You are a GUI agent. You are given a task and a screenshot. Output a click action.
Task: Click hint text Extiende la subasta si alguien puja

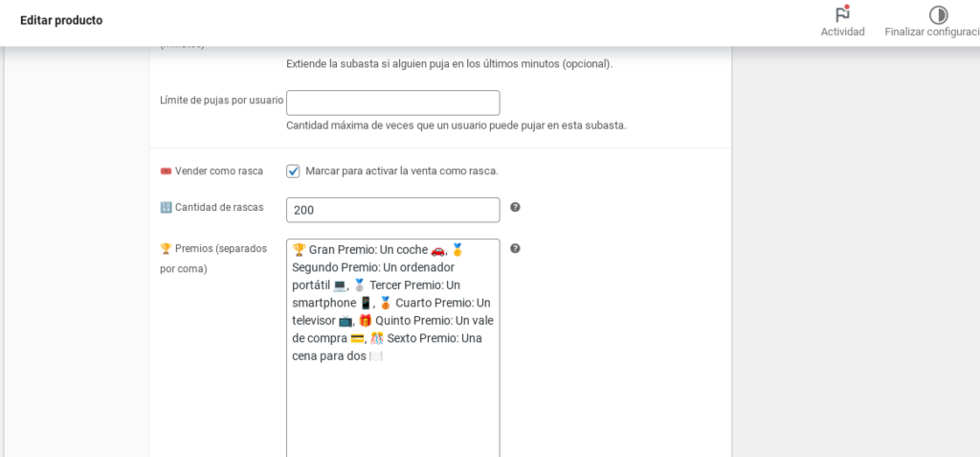pyautogui.click(x=450, y=64)
